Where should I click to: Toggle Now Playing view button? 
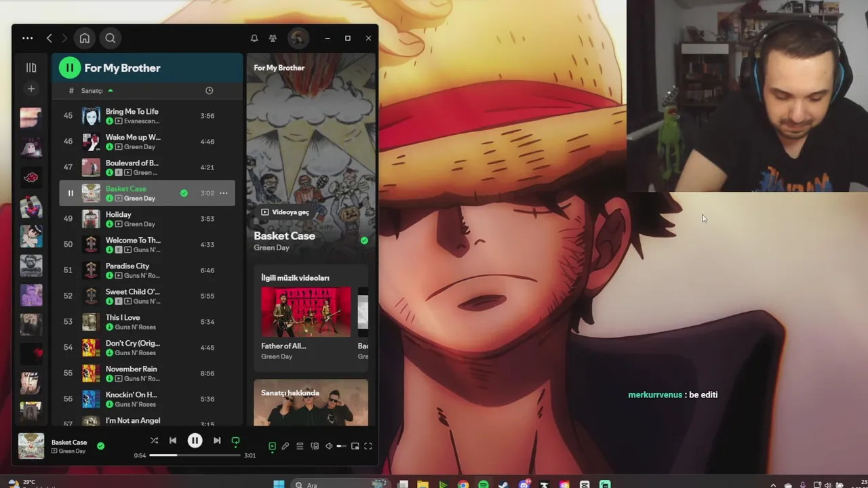coord(272,446)
